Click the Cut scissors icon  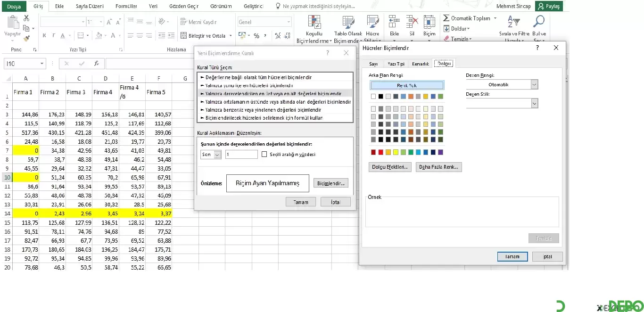pos(26,18)
